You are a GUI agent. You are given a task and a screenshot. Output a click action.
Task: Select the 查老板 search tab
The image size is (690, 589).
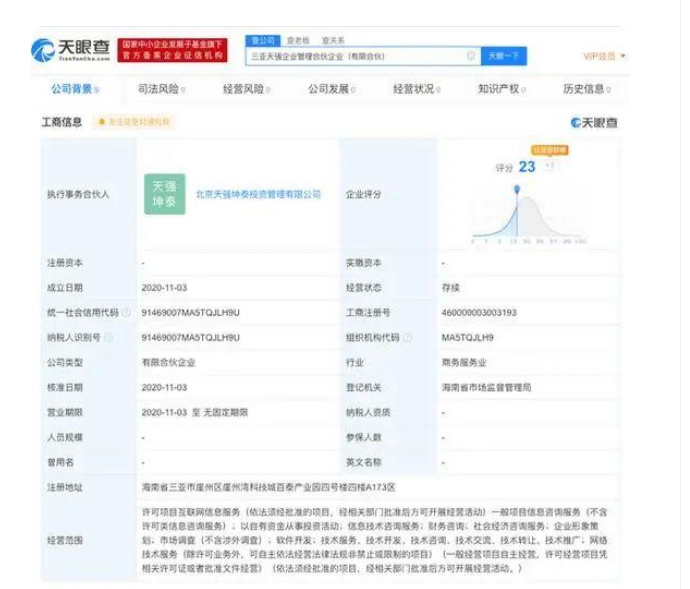coord(298,40)
